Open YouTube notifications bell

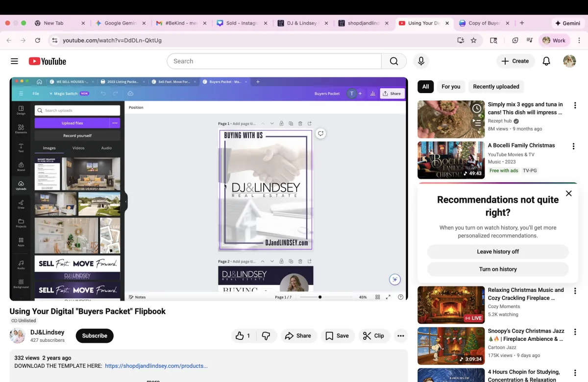click(546, 61)
